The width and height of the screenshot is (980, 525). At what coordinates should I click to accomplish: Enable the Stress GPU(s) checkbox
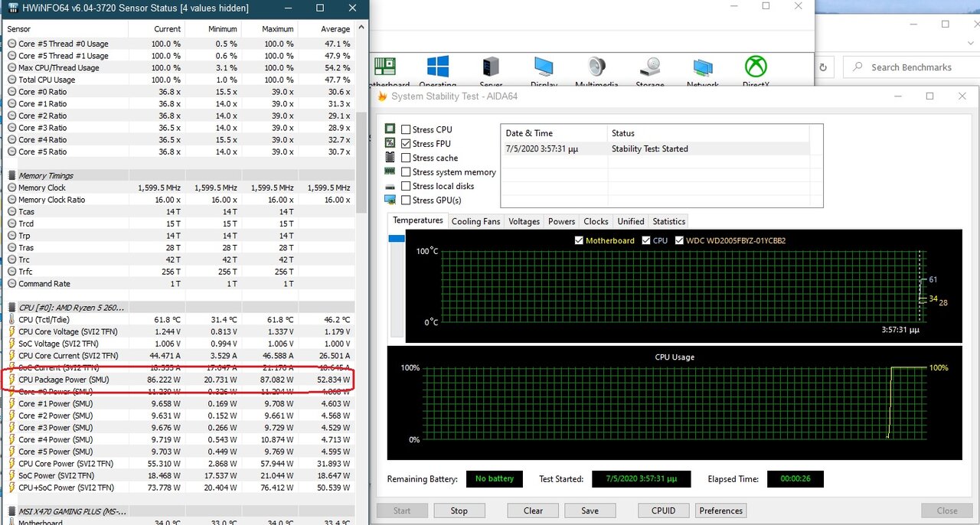(x=406, y=200)
